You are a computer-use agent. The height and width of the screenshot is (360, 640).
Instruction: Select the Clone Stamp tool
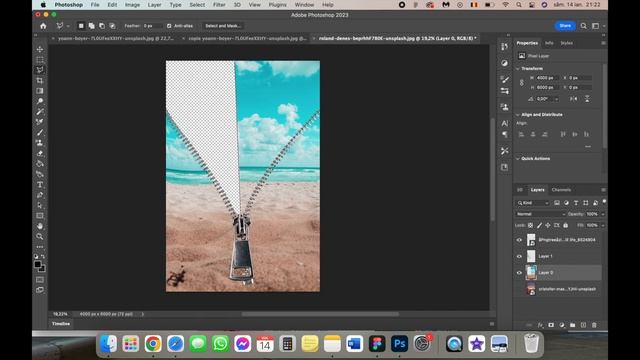coord(40,143)
